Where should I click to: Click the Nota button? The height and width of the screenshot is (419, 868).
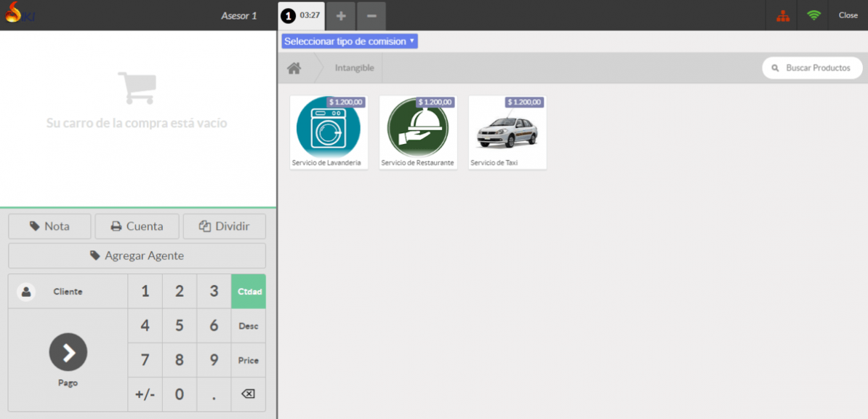click(49, 226)
